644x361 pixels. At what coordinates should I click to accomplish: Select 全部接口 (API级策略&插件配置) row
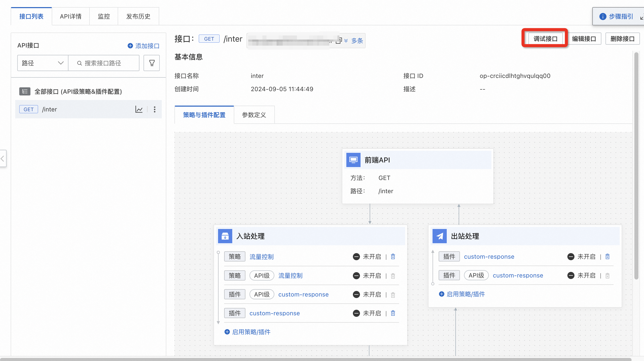[x=88, y=91]
